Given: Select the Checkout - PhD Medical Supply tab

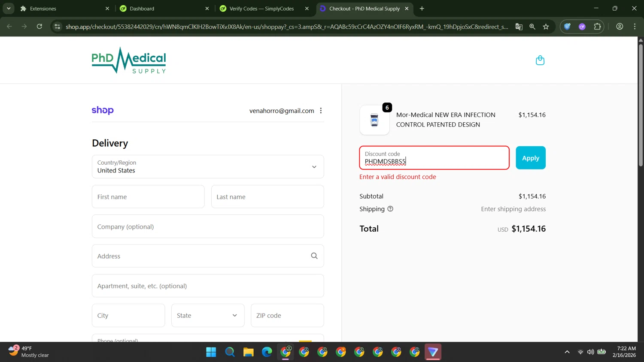Looking at the screenshot, I should click(364, 9).
